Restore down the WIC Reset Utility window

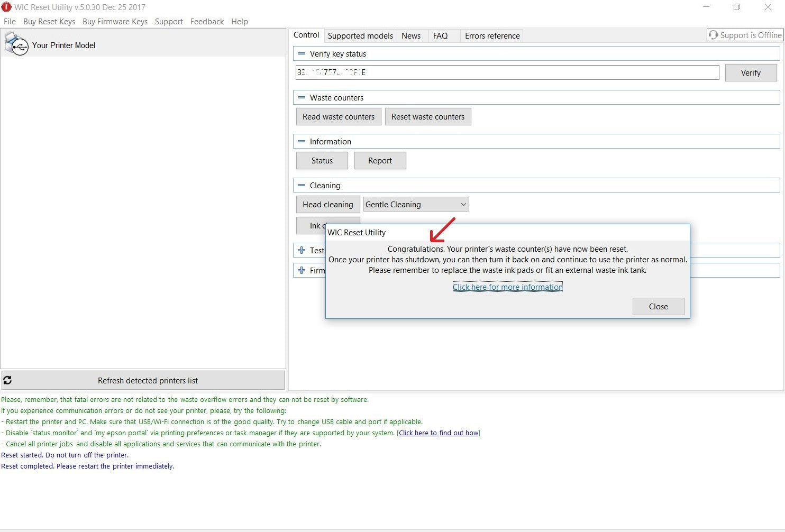pyautogui.click(x=737, y=7)
